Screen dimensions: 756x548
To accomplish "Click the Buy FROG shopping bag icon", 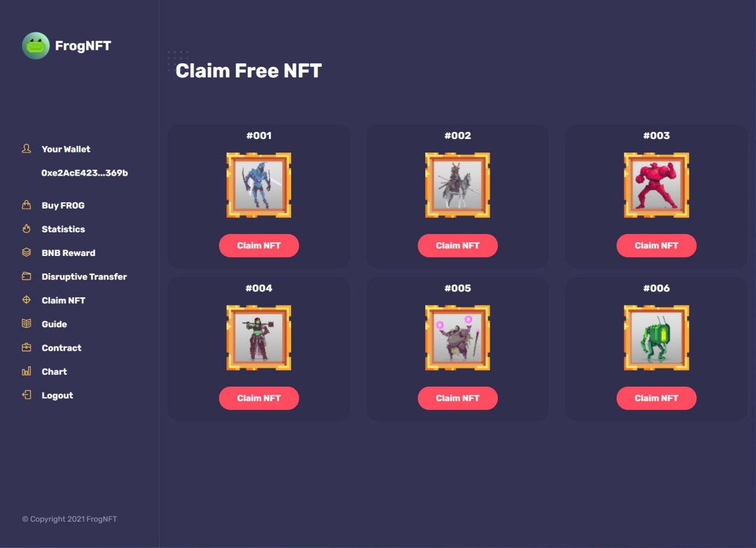I will pyautogui.click(x=26, y=205).
